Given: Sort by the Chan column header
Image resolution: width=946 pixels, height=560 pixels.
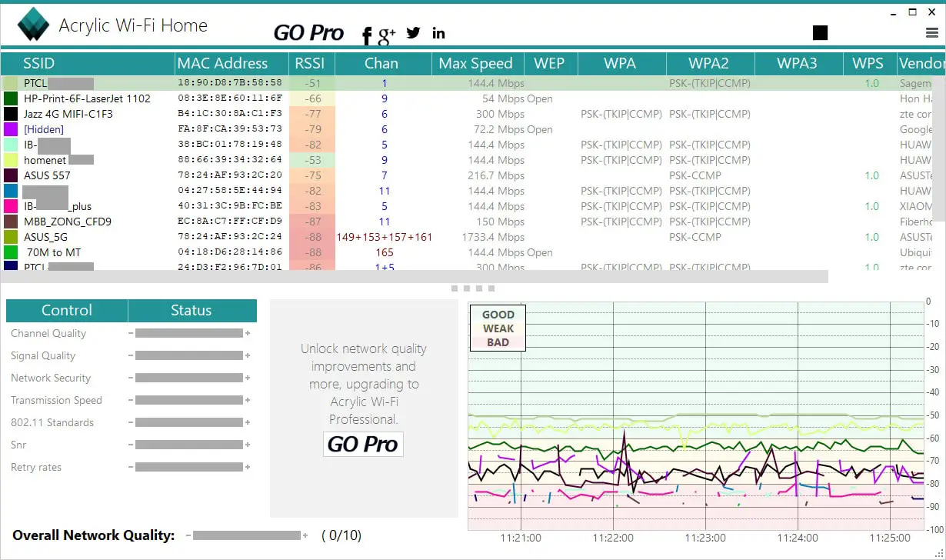Looking at the screenshot, I should coord(383,63).
